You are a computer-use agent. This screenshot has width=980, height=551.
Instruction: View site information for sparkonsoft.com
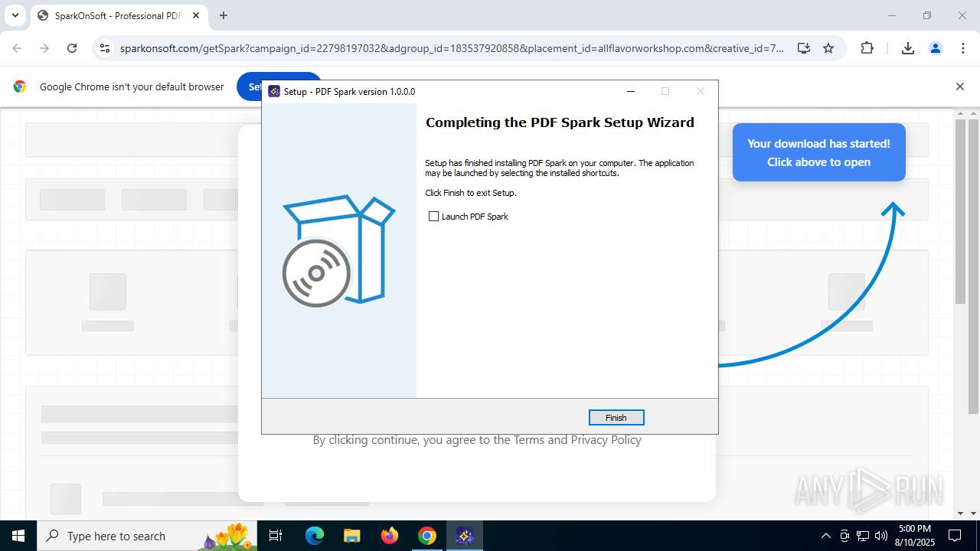click(106, 48)
